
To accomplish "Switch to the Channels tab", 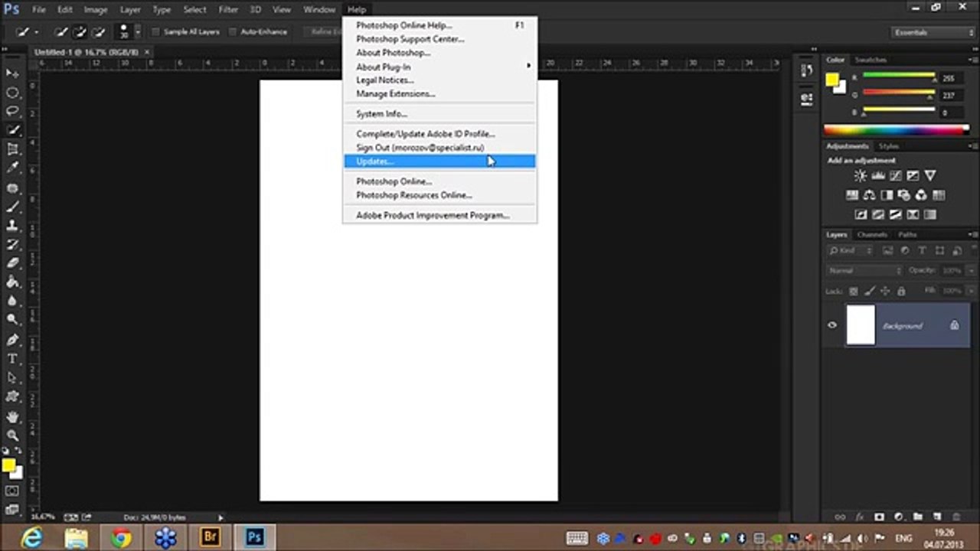I will tap(872, 235).
